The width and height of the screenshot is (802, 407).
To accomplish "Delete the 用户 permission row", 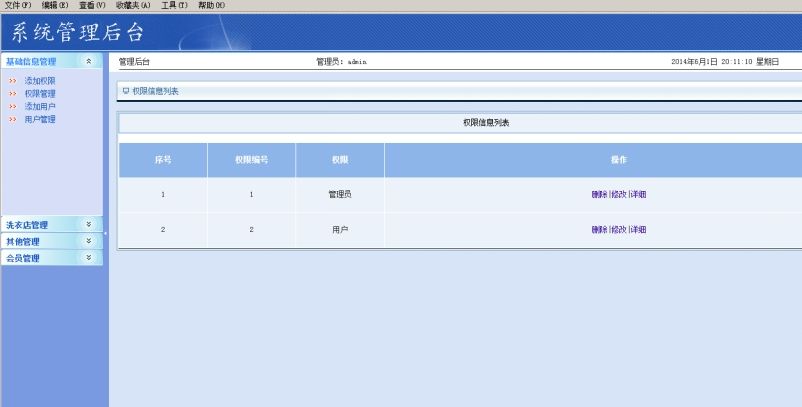I will point(599,230).
